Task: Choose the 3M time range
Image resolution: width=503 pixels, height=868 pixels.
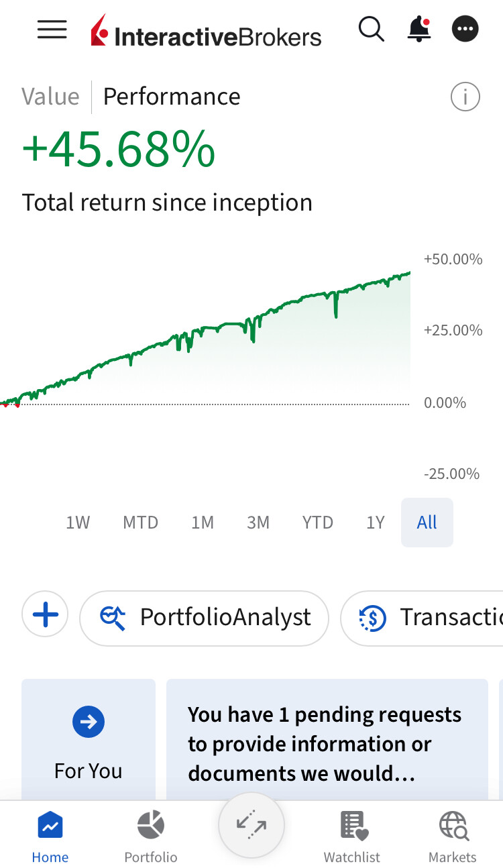Action: click(x=258, y=523)
